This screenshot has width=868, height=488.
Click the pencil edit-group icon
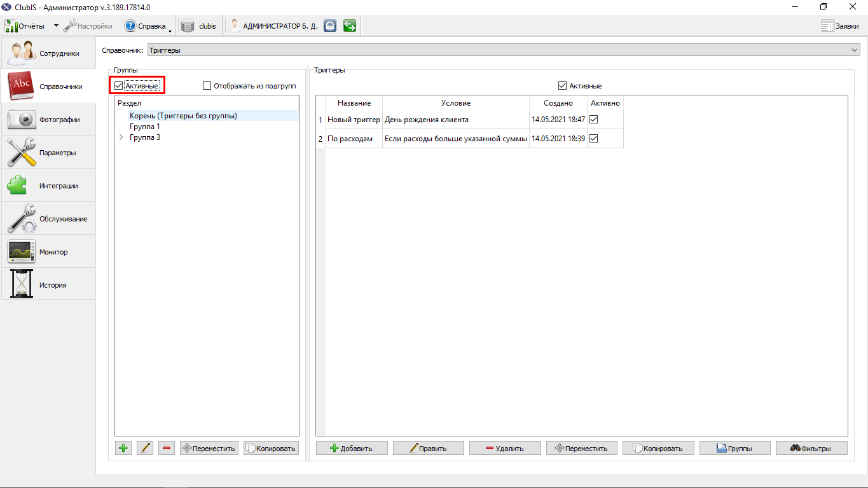(x=145, y=448)
